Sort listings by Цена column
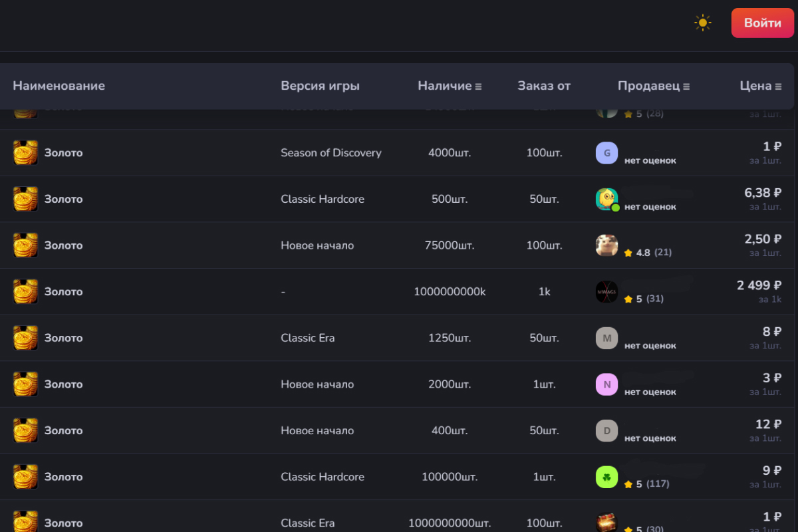Screen dimensions: 798x532 pos(760,86)
